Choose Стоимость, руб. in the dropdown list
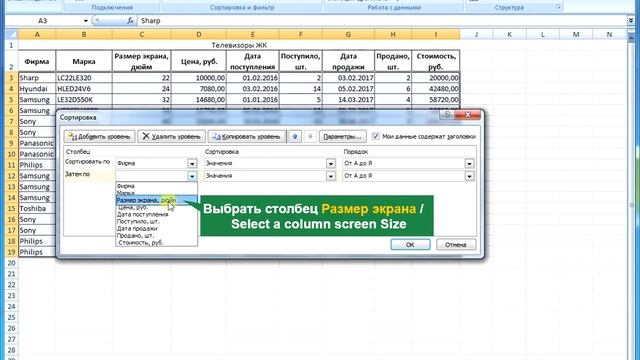640x360 pixels. tap(156, 242)
